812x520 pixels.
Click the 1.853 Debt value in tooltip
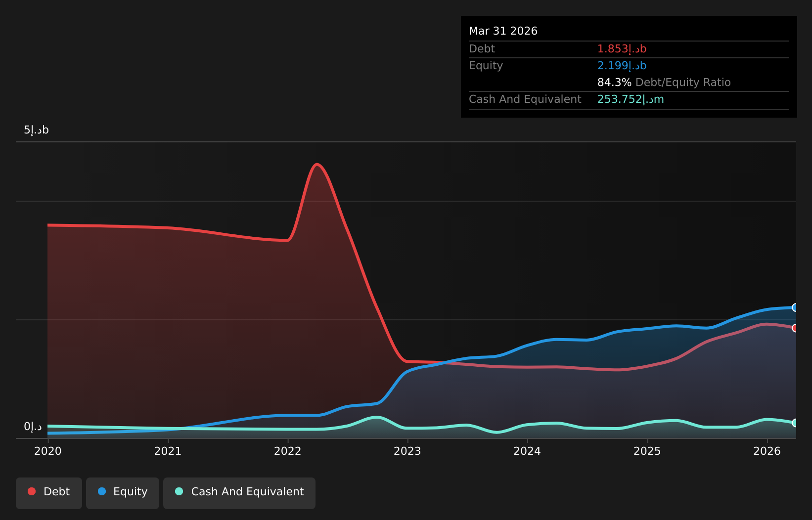pos(622,48)
